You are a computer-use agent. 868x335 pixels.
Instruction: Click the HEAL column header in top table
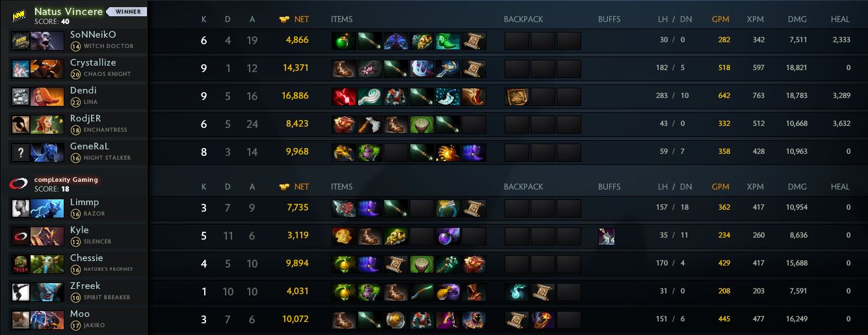[840, 19]
